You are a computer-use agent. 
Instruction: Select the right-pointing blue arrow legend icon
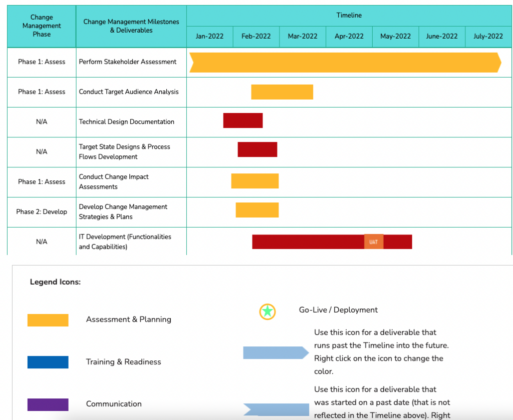276,353
